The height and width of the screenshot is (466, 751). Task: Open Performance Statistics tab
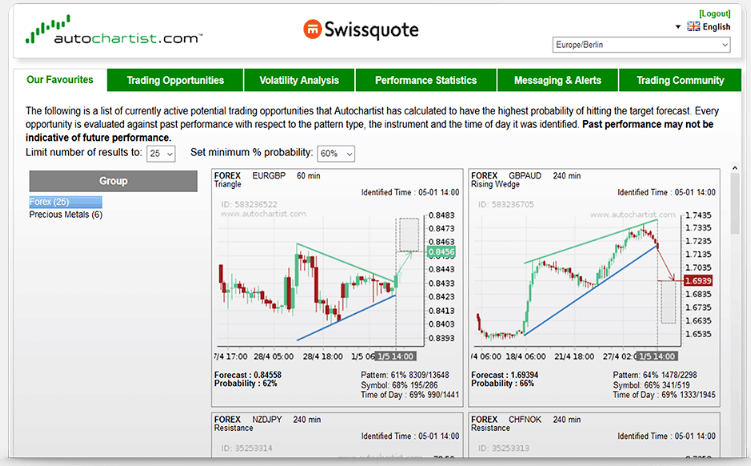[x=426, y=80]
